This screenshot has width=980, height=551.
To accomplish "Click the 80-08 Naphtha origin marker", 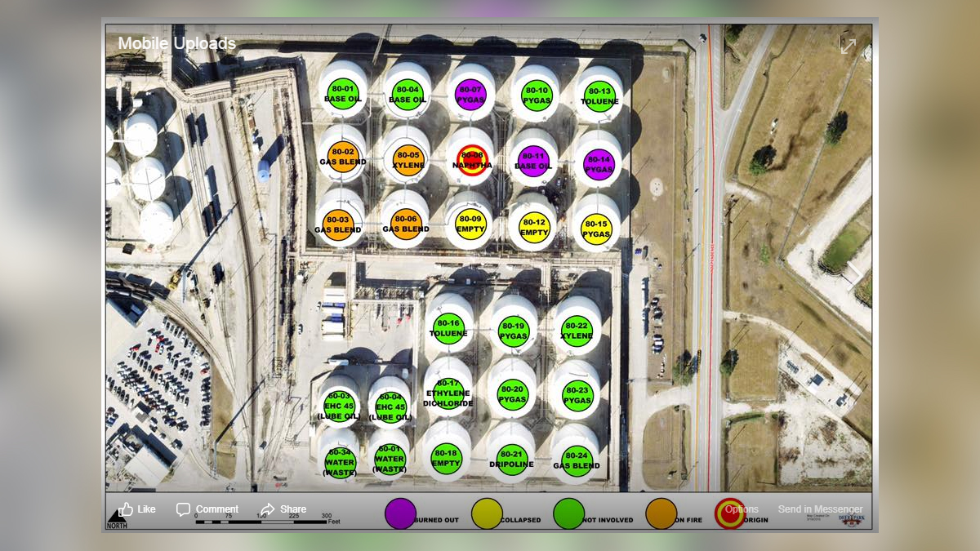I will (473, 158).
